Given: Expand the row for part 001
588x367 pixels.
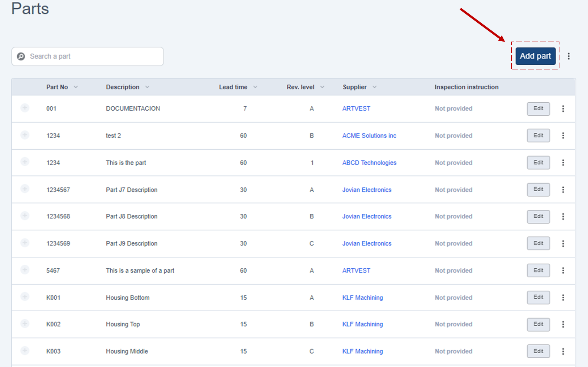Looking at the screenshot, I should point(25,108).
